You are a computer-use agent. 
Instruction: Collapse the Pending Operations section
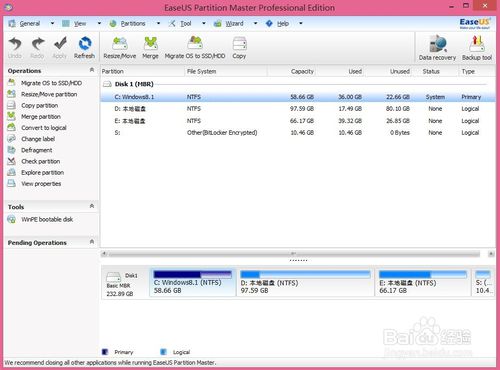click(x=92, y=242)
